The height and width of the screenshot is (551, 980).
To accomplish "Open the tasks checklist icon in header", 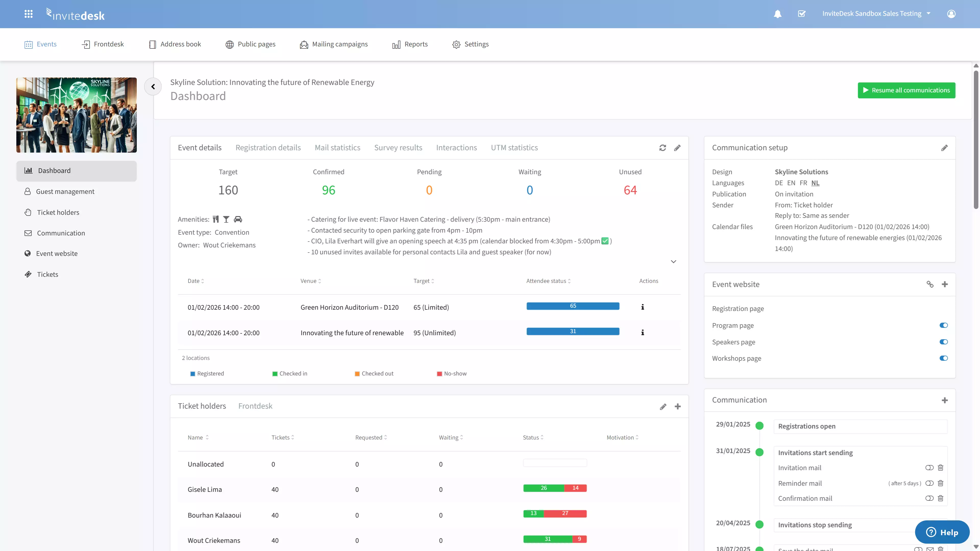I will click(802, 14).
